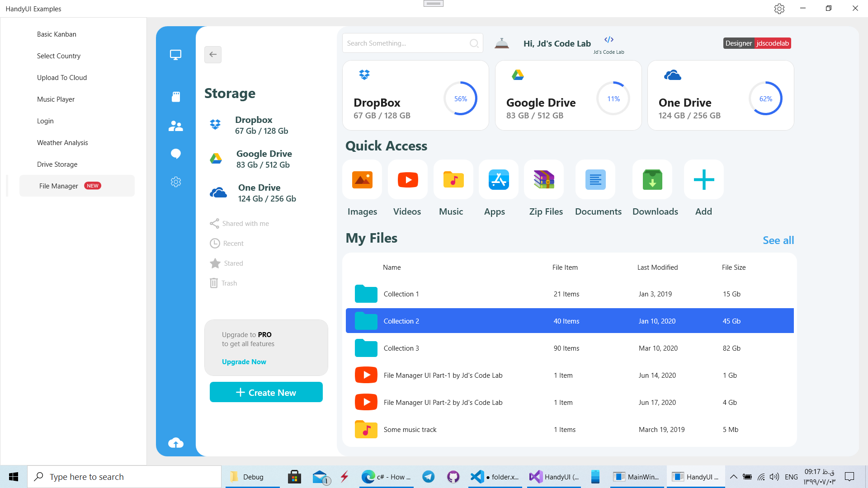
Task: Open the users group sidebar icon
Action: coord(175,126)
